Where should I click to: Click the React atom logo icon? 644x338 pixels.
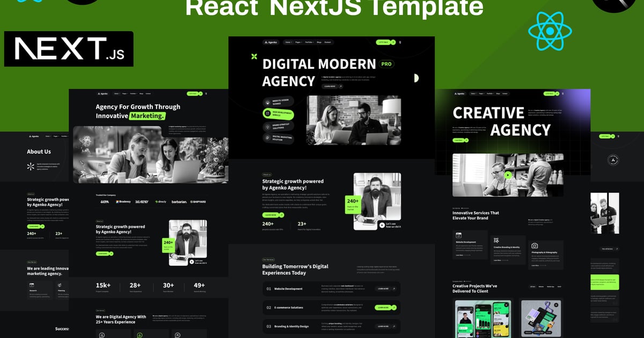click(x=550, y=31)
